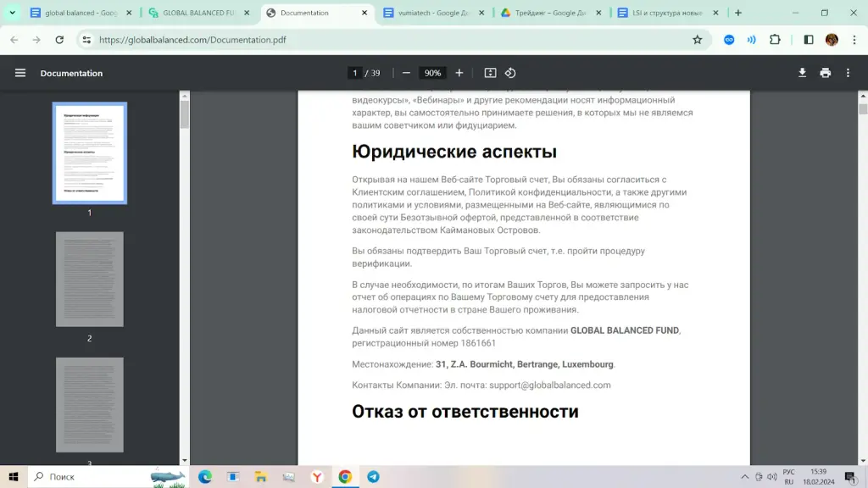Go forward to next page
868x488 pixels.
pyautogui.click(x=36, y=40)
